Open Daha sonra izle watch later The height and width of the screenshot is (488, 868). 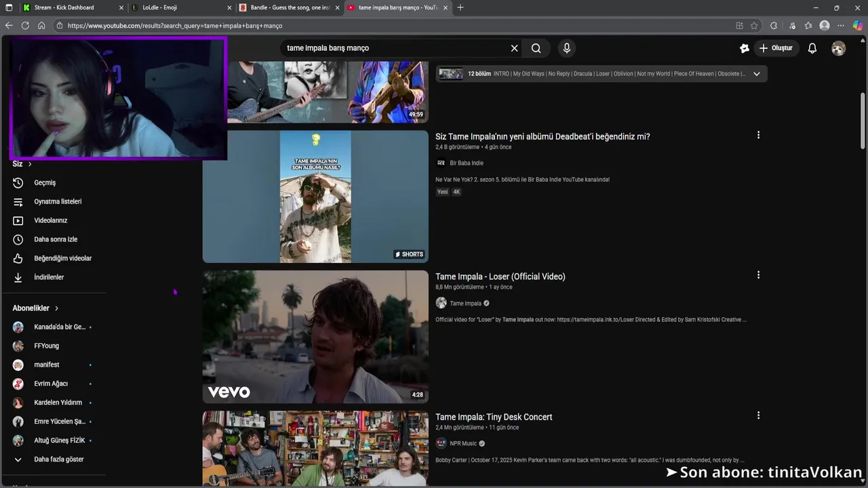(x=54, y=239)
